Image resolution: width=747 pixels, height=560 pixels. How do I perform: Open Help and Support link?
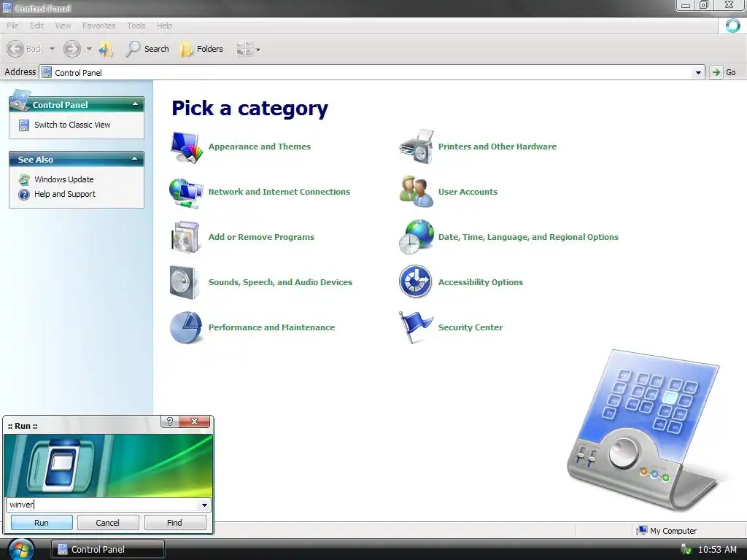[65, 194]
